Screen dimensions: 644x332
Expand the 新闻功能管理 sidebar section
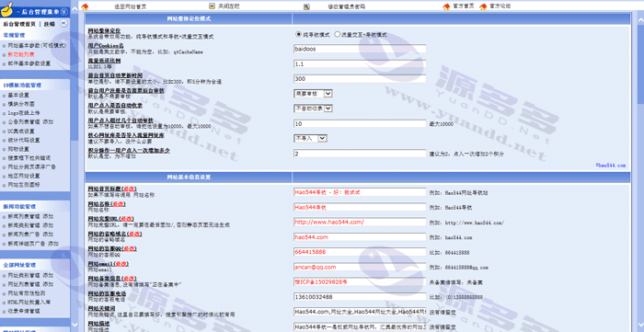click(19, 206)
